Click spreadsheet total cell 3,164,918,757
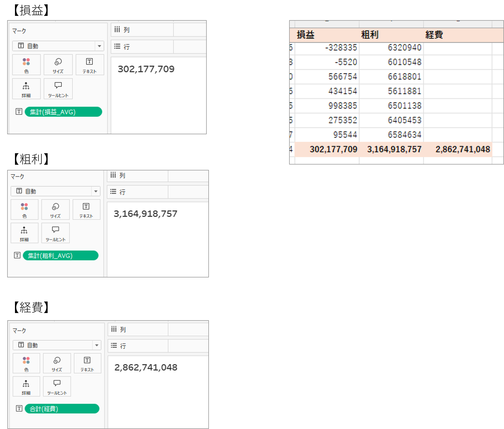504x429 pixels. coord(391,149)
